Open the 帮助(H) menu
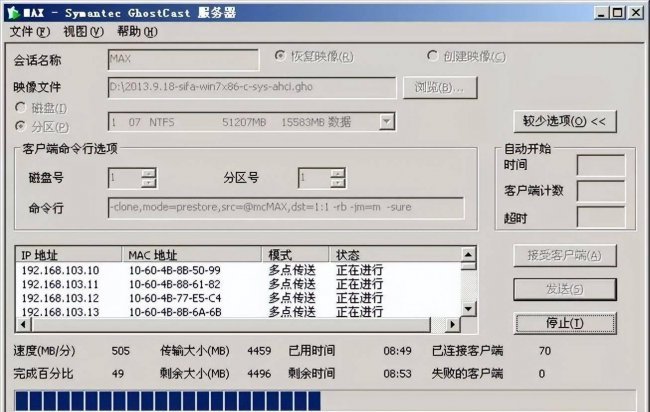Screen dimensions: 650x412 [137, 32]
